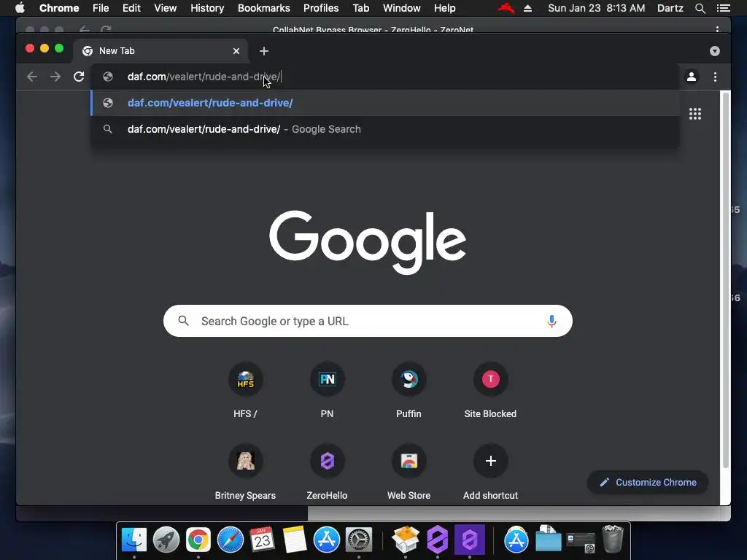Viewport: 747px width, 560px height.
Task: Open the Apple menu
Action: [20, 8]
